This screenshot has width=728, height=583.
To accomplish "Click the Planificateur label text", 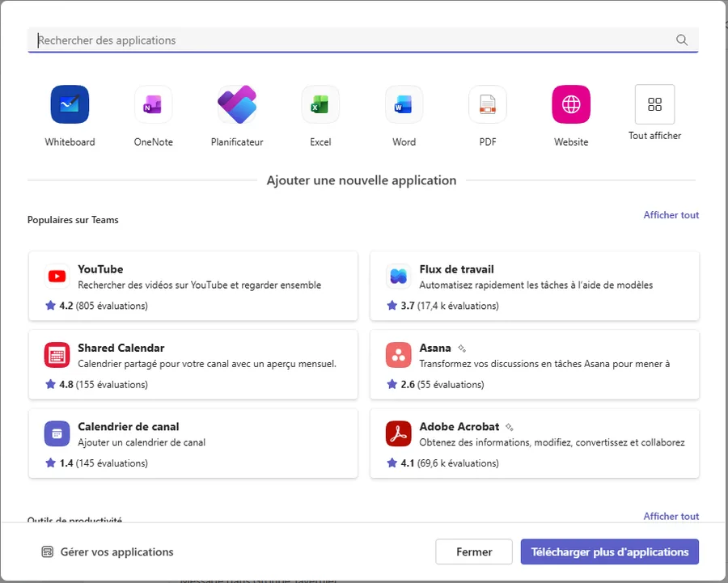I will coord(237,142).
